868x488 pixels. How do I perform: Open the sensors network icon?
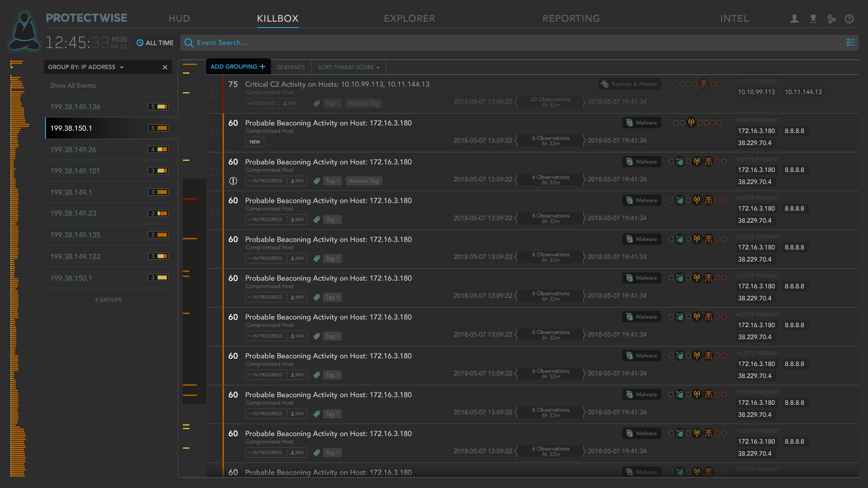(x=813, y=19)
